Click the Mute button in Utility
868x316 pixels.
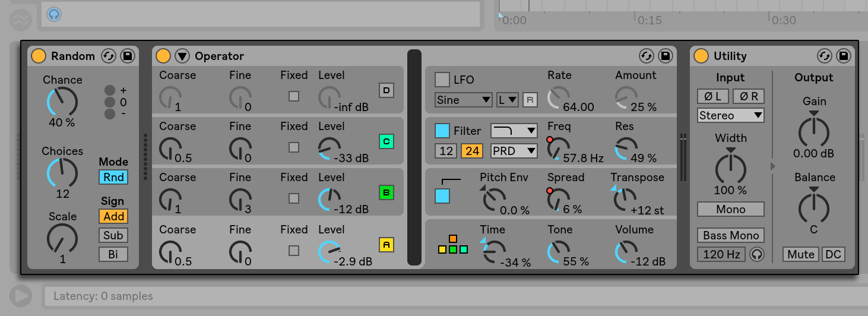point(801,254)
